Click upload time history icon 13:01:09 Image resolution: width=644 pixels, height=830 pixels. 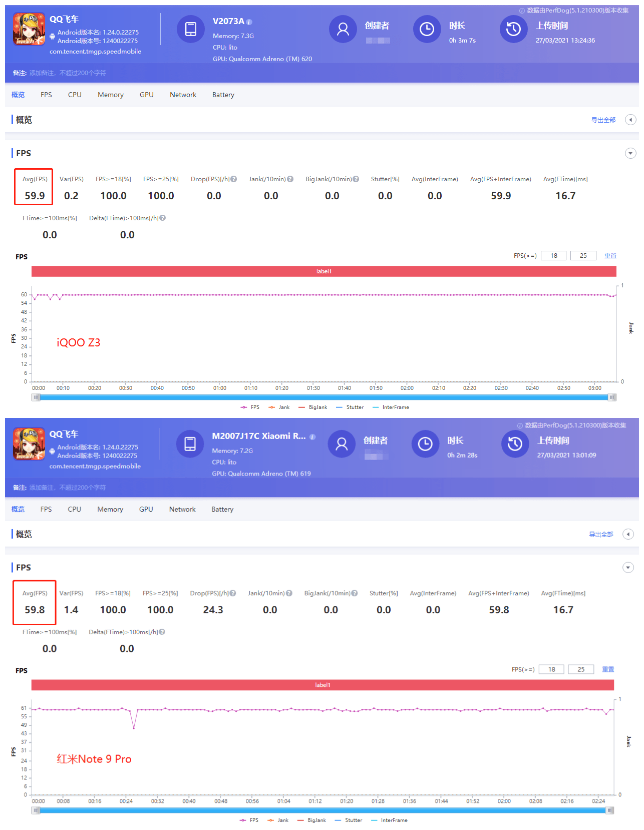click(515, 444)
